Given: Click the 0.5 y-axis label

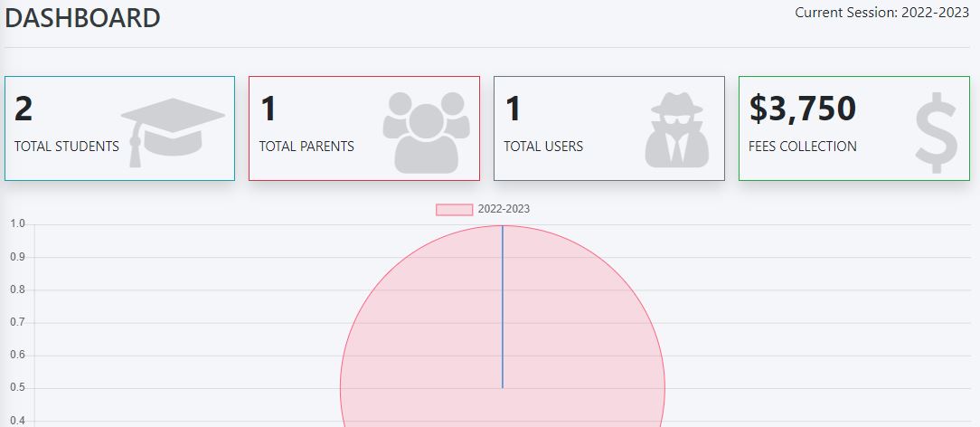Looking at the screenshot, I should point(17,388).
